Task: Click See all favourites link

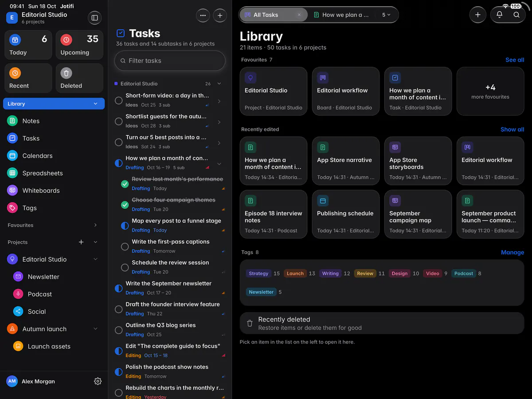Action: click(x=515, y=60)
